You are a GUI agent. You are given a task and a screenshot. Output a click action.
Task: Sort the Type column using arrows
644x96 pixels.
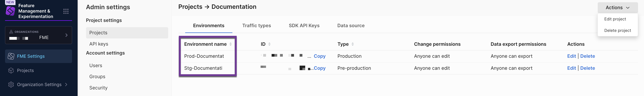352,44
